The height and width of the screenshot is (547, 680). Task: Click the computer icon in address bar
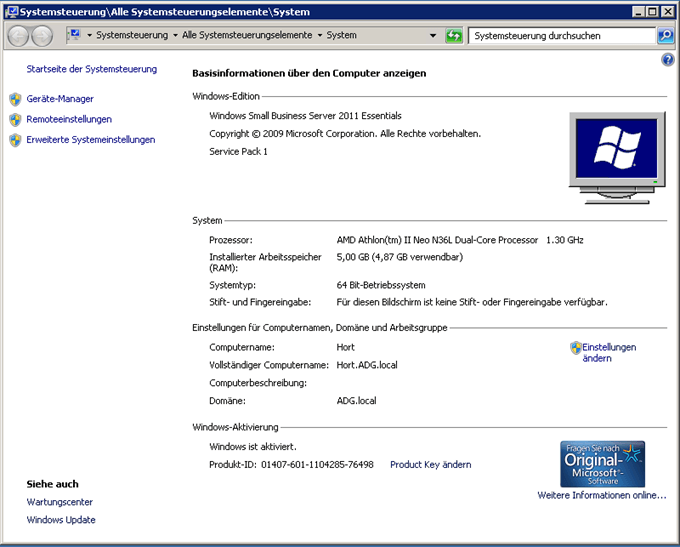click(75, 35)
